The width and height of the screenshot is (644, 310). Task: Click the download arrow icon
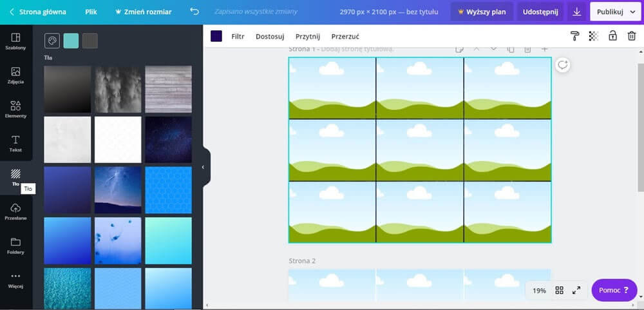[x=577, y=12]
